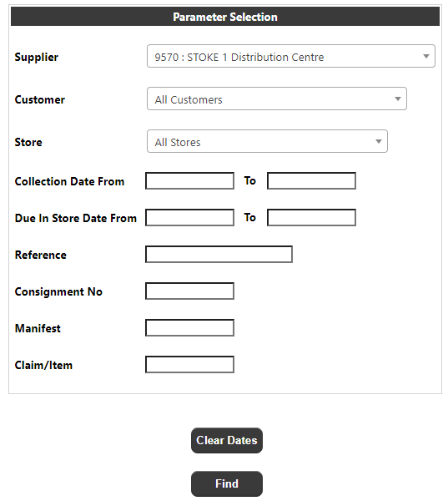Click the Consignment No label

coord(58,291)
